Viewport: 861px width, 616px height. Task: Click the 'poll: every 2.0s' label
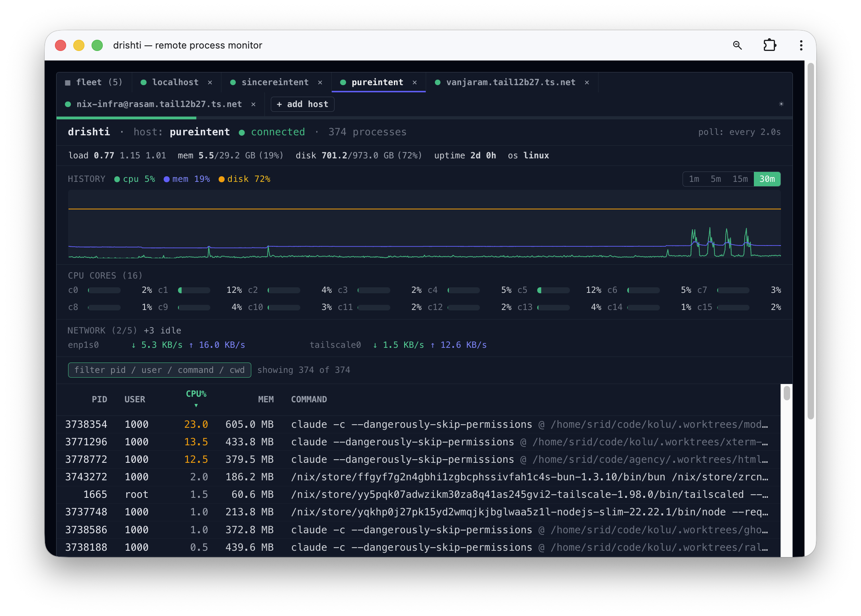(x=739, y=132)
